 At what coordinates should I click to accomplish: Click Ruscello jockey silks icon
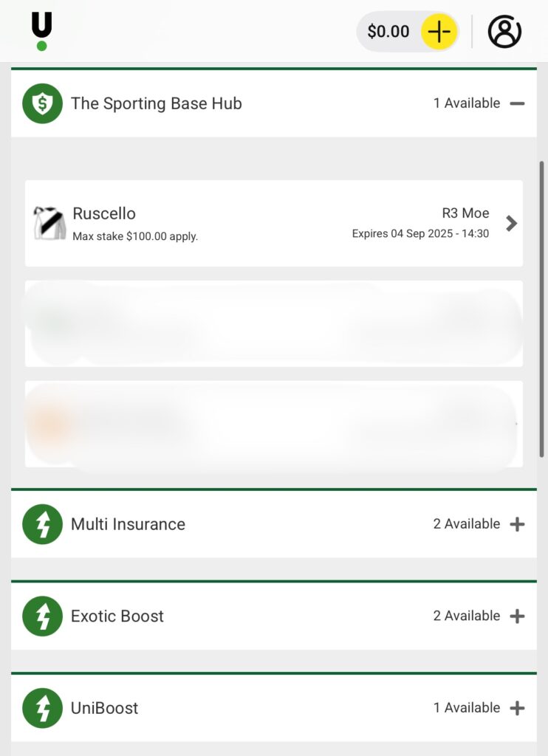[x=49, y=223]
